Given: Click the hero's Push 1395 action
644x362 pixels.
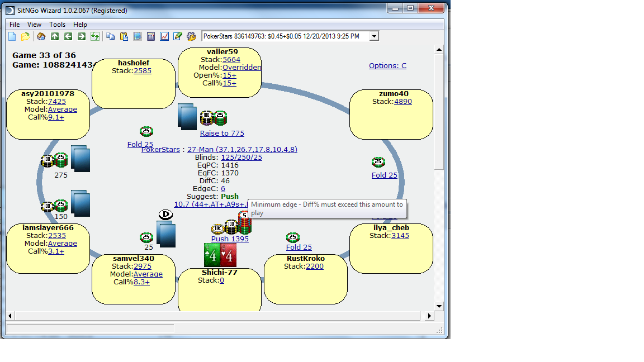Looking at the screenshot, I should pyautogui.click(x=230, y=239).
